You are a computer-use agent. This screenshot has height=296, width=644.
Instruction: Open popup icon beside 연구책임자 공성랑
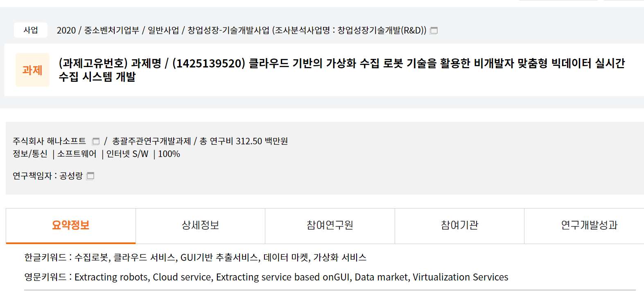pyautogui.click(x=90, y=176)
